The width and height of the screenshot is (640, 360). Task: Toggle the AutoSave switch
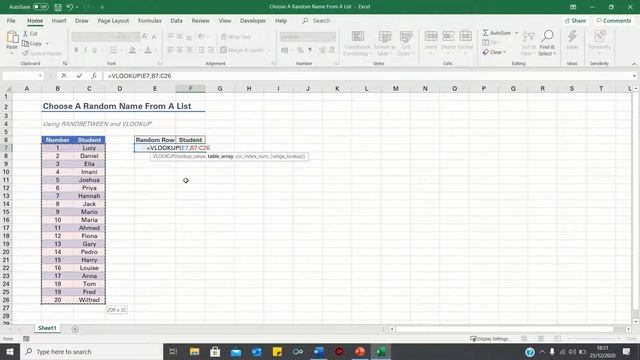click(40, 7)
